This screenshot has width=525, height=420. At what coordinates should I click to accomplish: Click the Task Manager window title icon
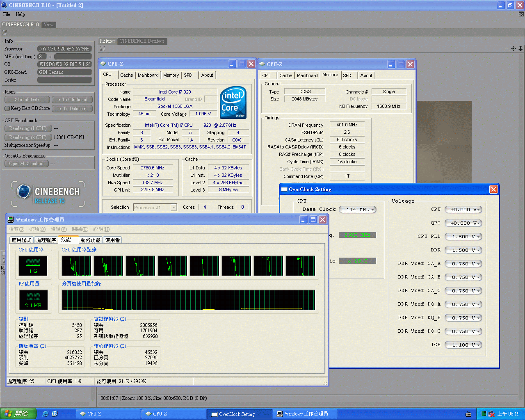point(11,219)
